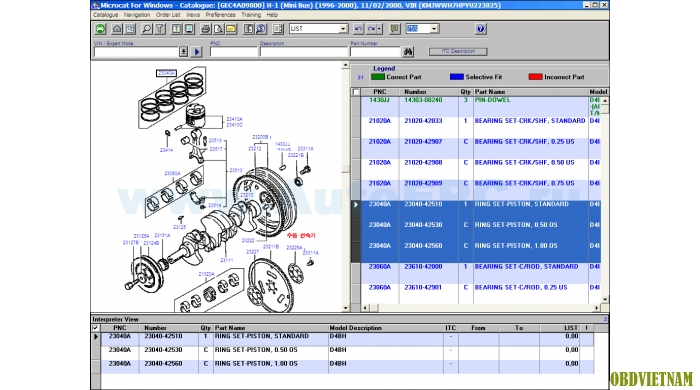Click the blue Selective Fit legend swatch
700x390 pixels.
coord(457,77)
